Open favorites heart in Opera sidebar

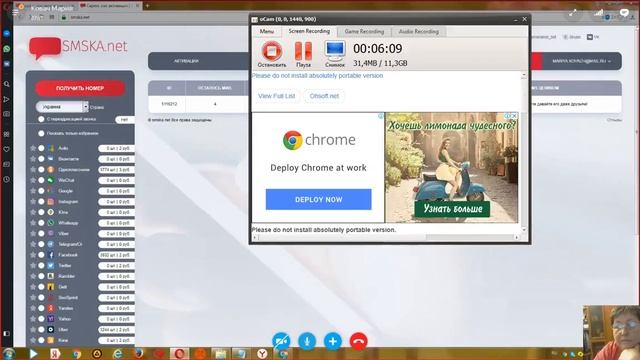(7, 149)
